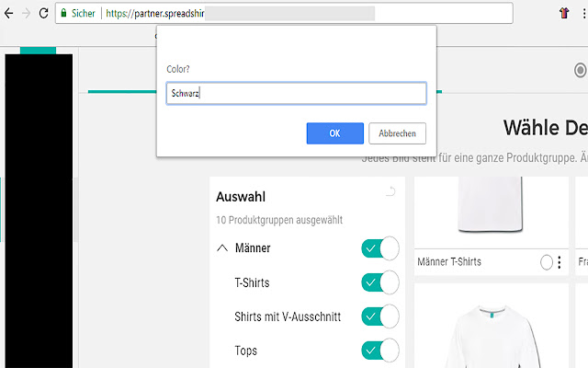Click the shirt extension icon in toolbar
This screenshot has width=588, height=368.
[564, 13]
